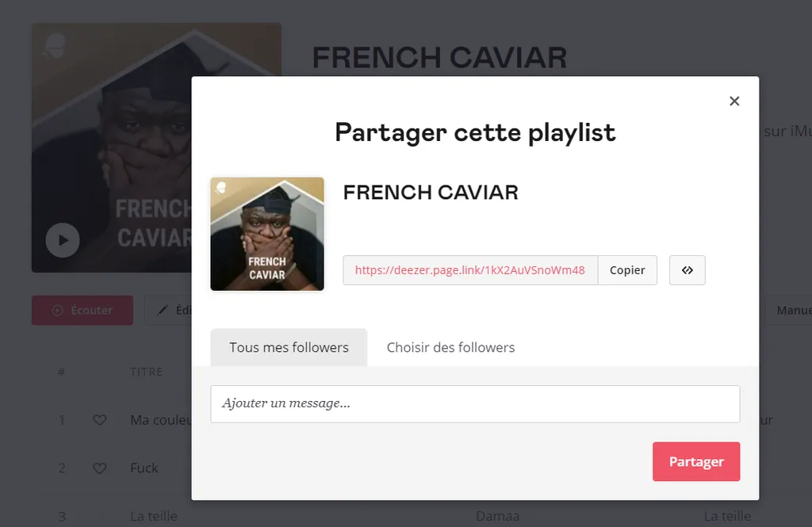
Task: Copy the playlist link with Copier
Action: [627, 270]
